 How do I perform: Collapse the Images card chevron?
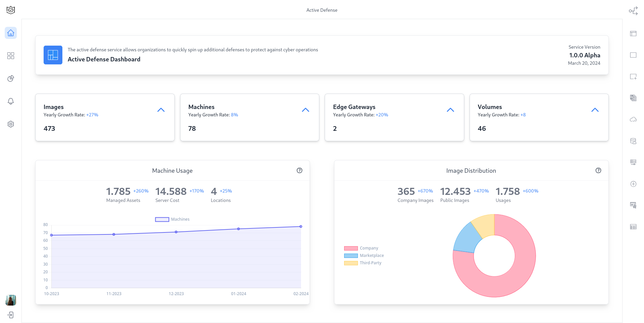pyautogui.click(x=161, y=110)
